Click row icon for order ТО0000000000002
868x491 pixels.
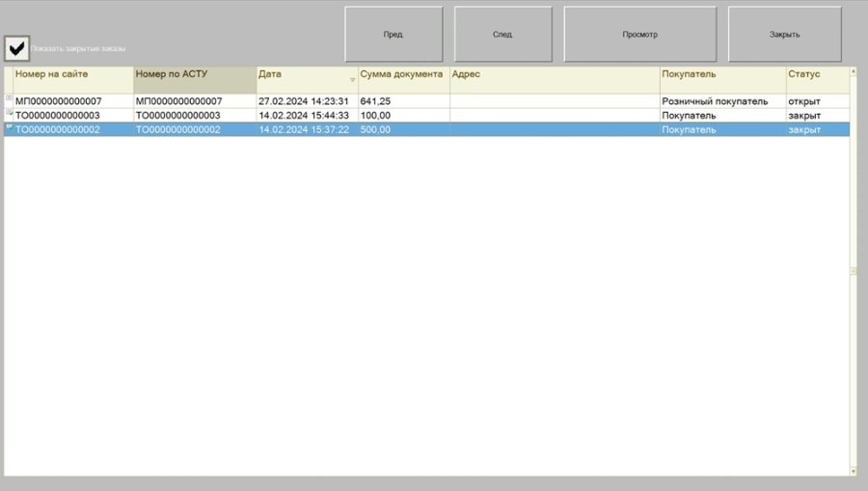click(x=9, y=127)
